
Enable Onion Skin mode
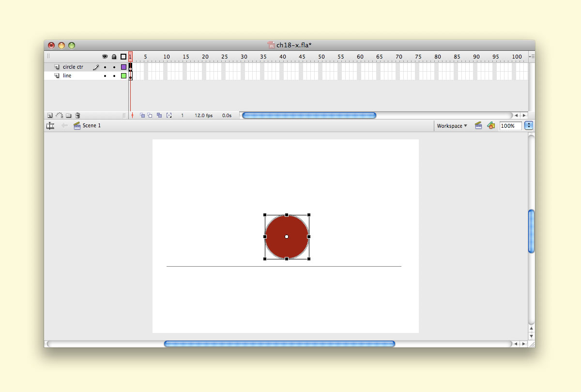143,115
